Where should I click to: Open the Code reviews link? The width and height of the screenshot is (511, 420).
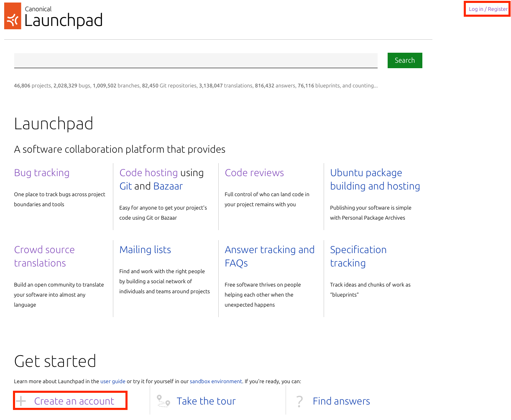point(254,173)
